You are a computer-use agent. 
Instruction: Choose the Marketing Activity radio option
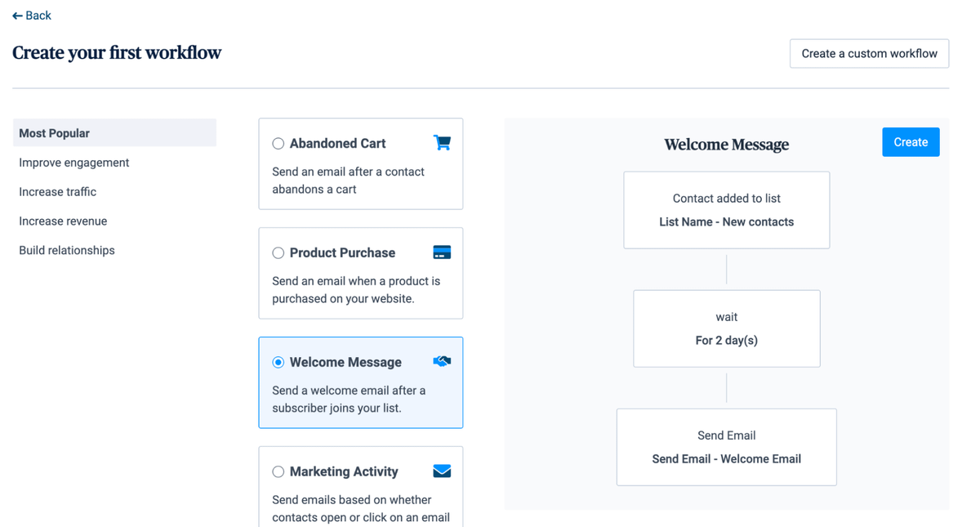278,471
